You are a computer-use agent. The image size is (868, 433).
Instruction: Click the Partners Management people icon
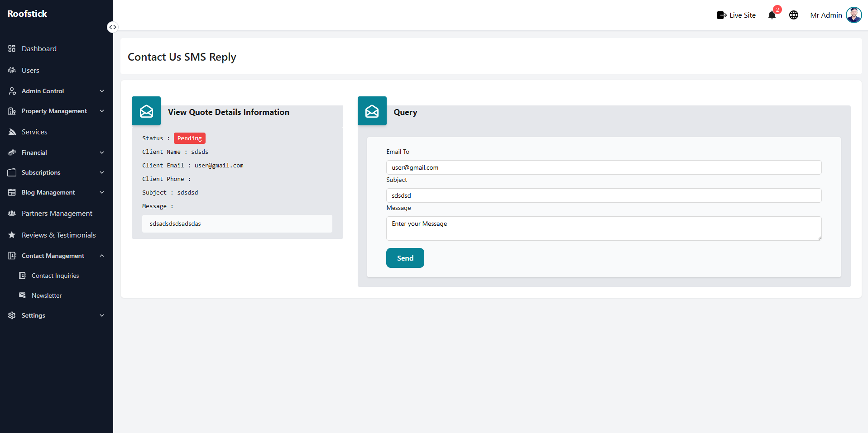coord(12,213)
